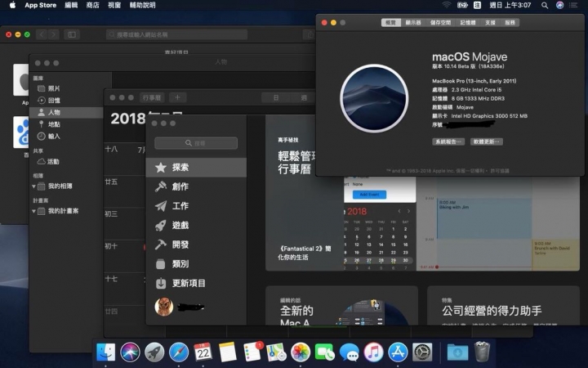The height and width of the screenshot is (368, 588).
Task: Open the Fantastical 2 featured story card
Action: click(422, 193)
